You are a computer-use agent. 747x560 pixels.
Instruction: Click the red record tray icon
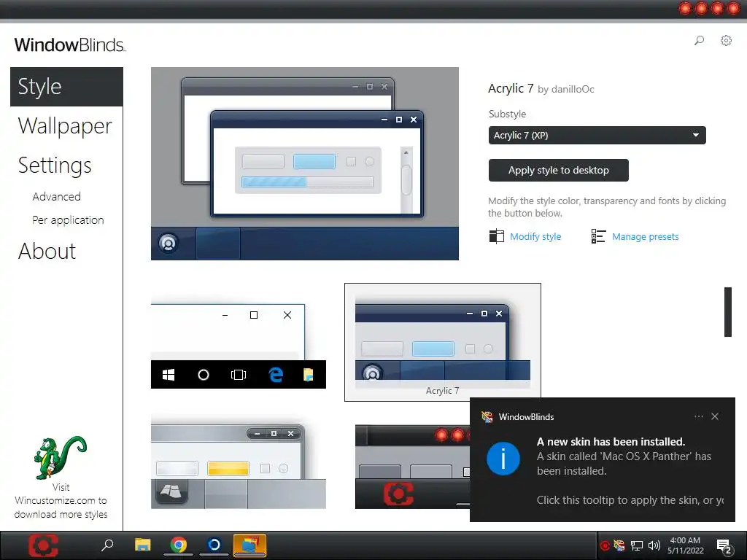click(x=605, y=545)
